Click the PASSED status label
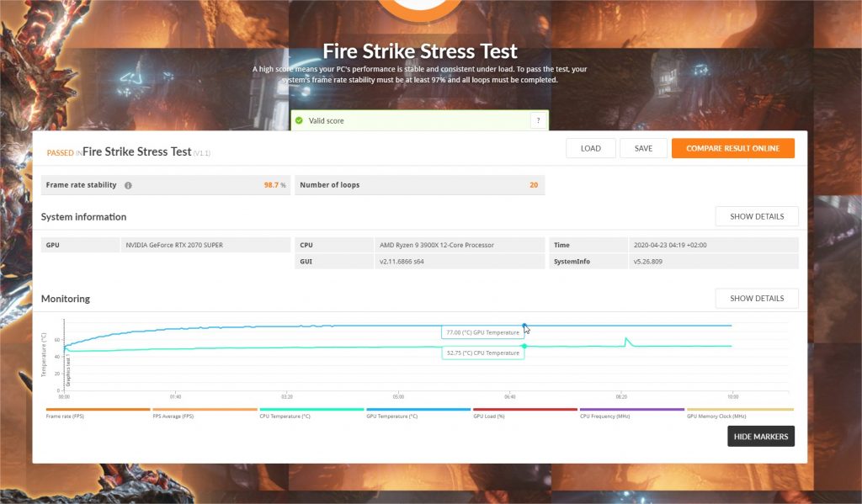 pyautogui.click(x=60, y=153)
